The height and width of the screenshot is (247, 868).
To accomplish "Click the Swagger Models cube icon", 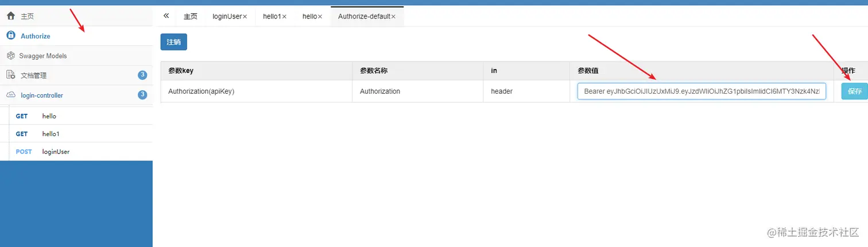I will click(10, 56).
